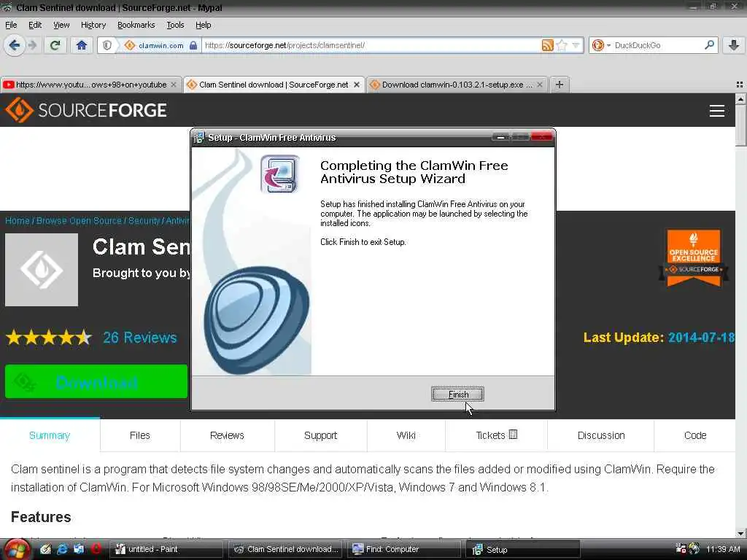Click Browse Open Source breadcrumb link
This screenshot has width=747, height=560.
[x=79, y=221]
